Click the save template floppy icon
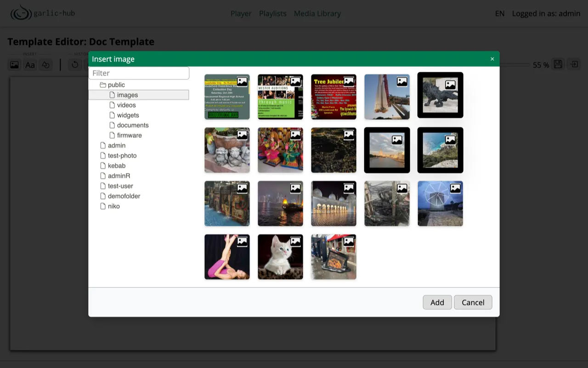 point(558,64)
